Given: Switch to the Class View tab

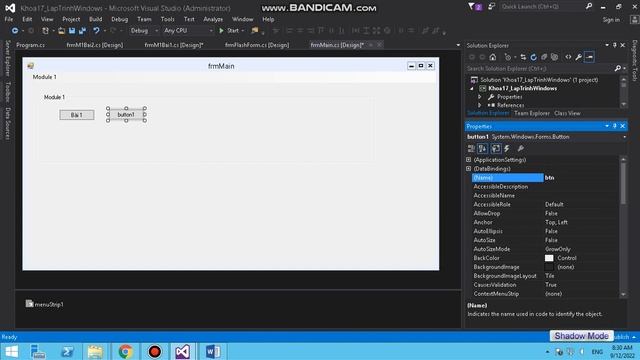Looking at the screenshot, I should [x=567, y=113].
